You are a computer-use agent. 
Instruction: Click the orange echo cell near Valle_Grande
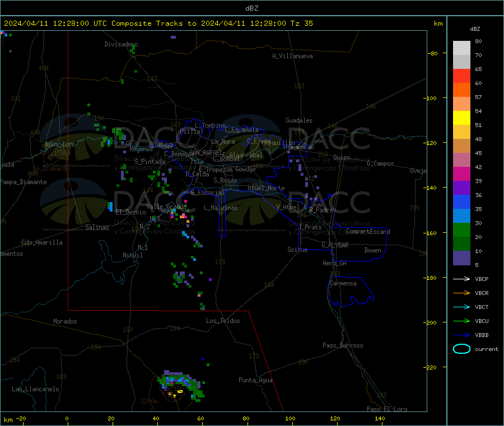(x=182, y=217)
